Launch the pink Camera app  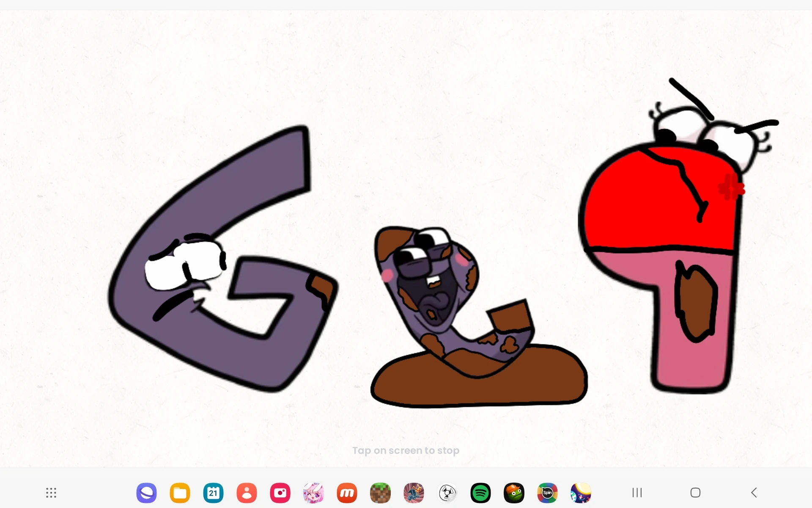click(280, 493)
